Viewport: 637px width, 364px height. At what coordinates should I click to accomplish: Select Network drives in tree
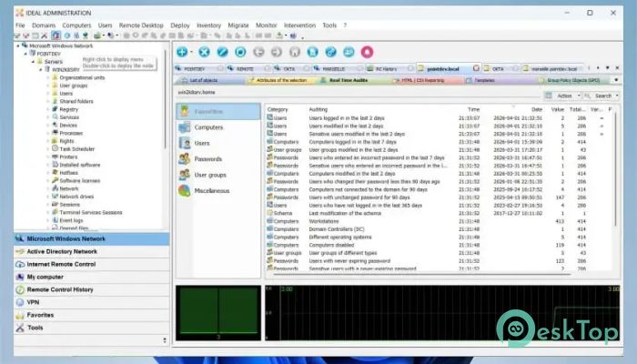point(76,197)
